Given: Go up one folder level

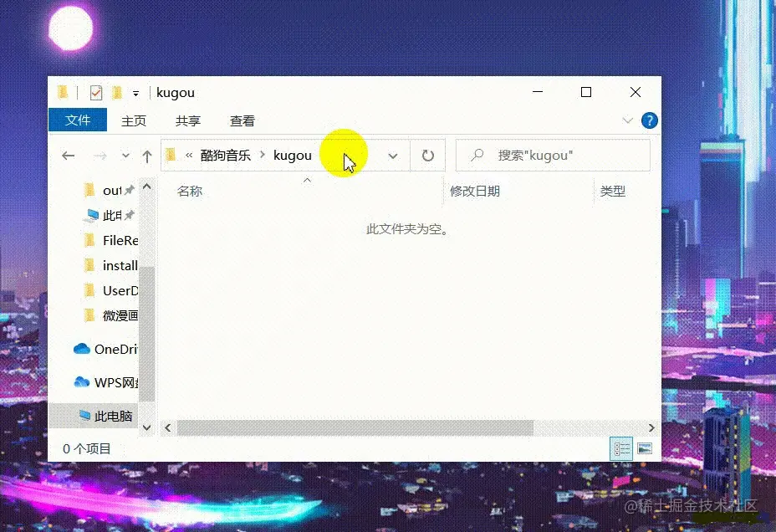Looking at the screenshot, I should click(x=147, y=156).
